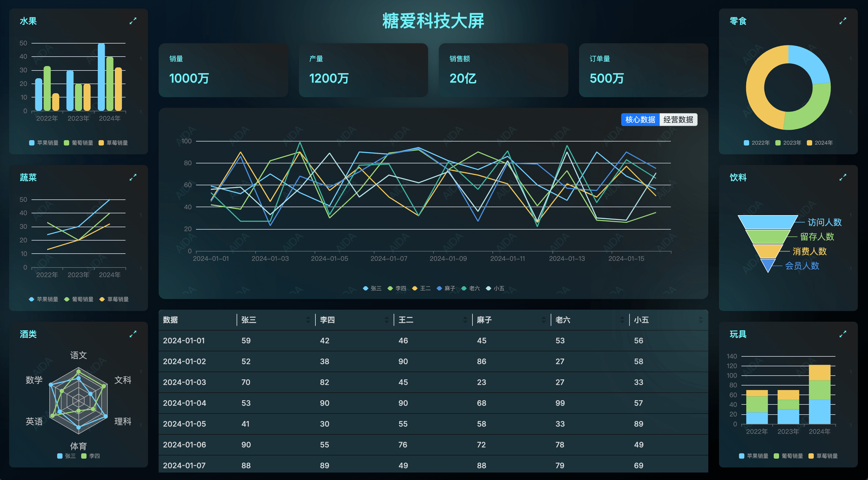868x480 pixels.
Task: Toggle 草莓销量 legend in 玩具 chart
Action: (823, 456)
